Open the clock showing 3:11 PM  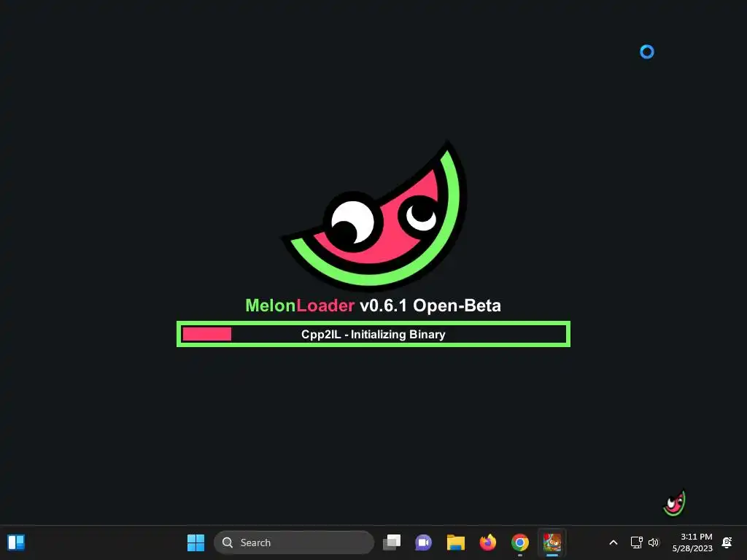(x=692, y=542)
